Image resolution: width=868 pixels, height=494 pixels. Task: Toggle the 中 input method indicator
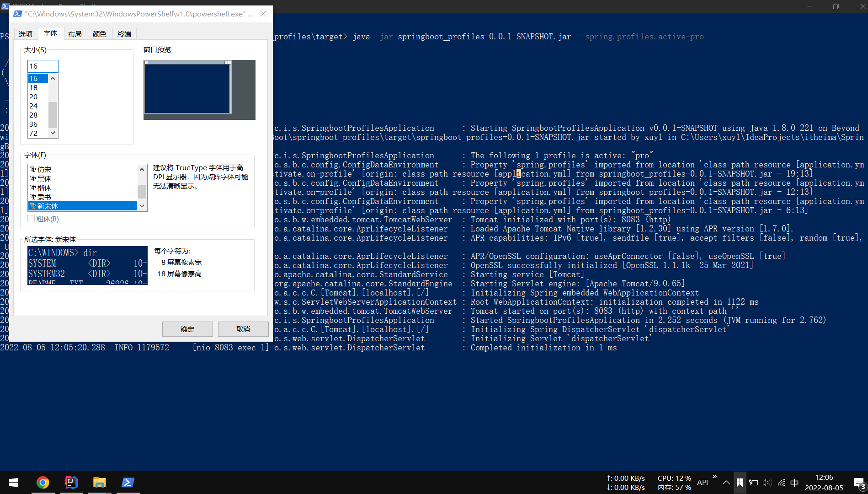pyautogui.click(x=794, y=483)
